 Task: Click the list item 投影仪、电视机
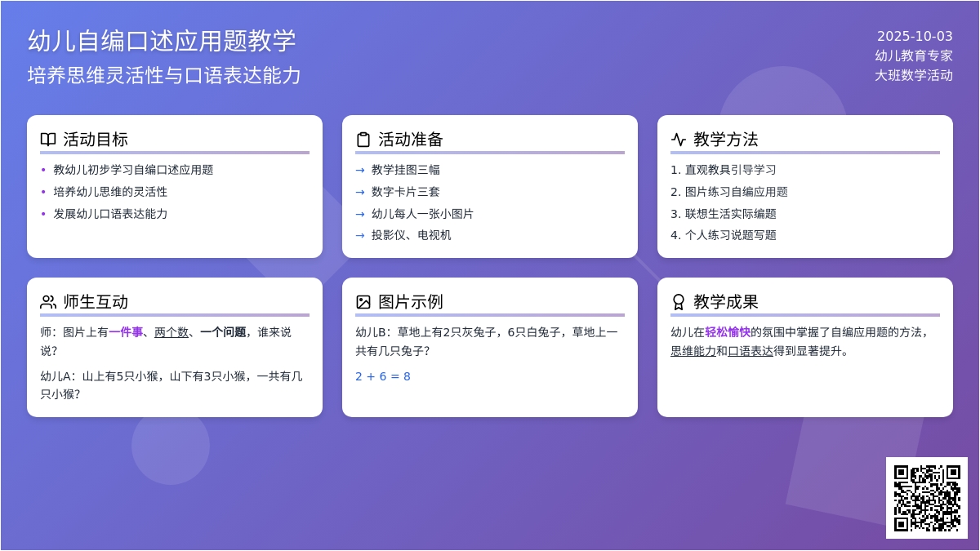pos(412,235)
